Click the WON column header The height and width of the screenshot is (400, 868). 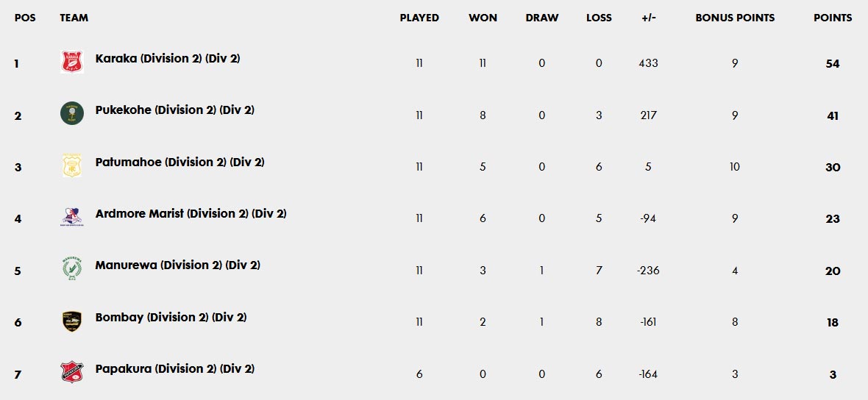(483, 18)
